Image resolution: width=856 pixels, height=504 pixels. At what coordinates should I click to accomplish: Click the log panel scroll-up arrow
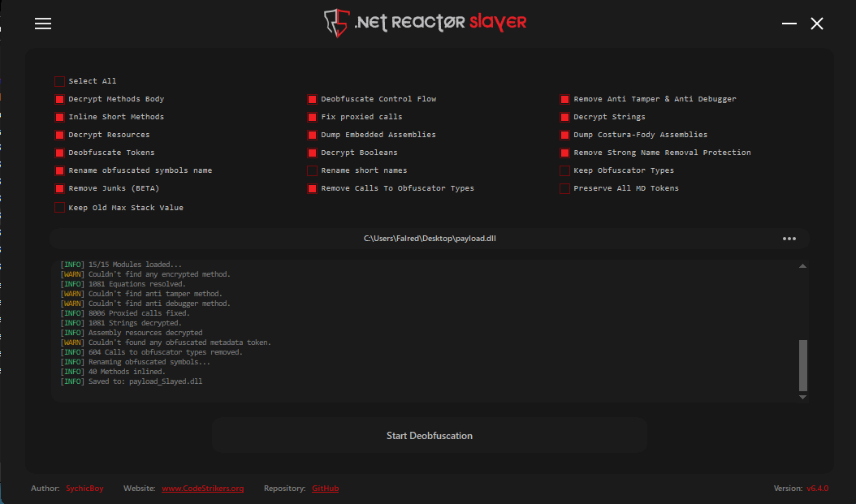(x=802, y=264)
